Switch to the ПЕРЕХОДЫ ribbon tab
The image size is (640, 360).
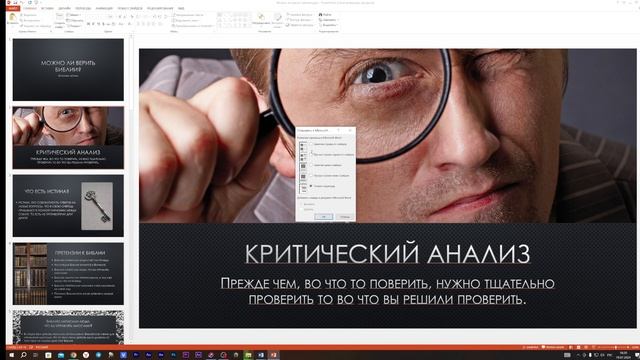(83, 8)
